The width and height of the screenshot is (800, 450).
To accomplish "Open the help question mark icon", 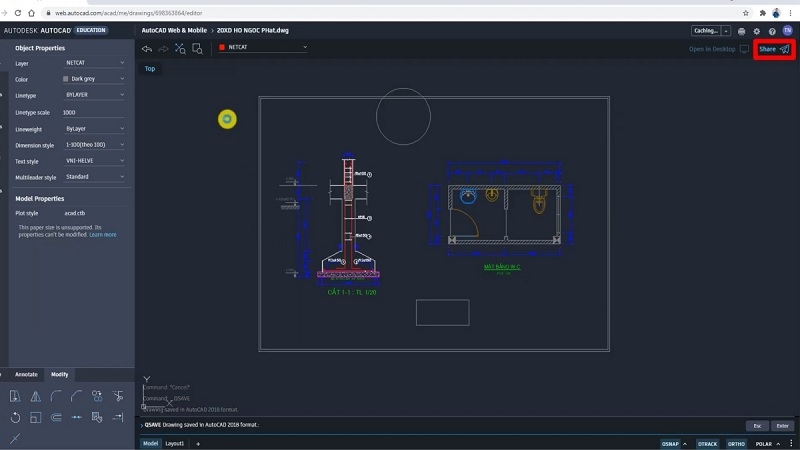I will click(x=772, y=31).
